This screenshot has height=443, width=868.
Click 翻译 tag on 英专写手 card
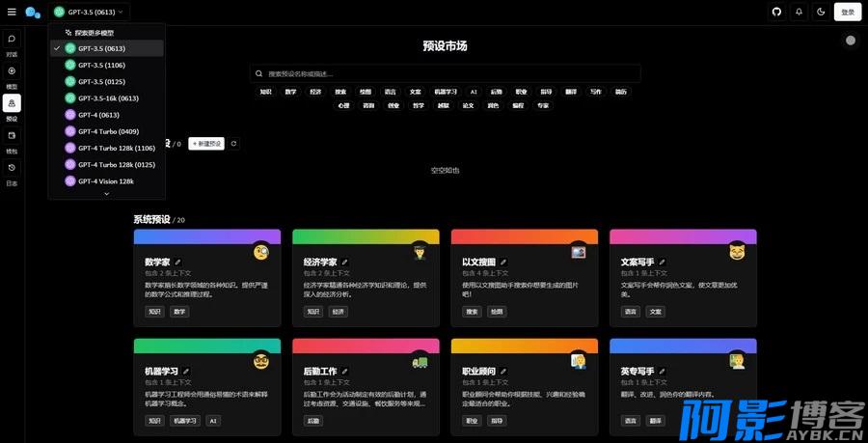click(656, 421)
